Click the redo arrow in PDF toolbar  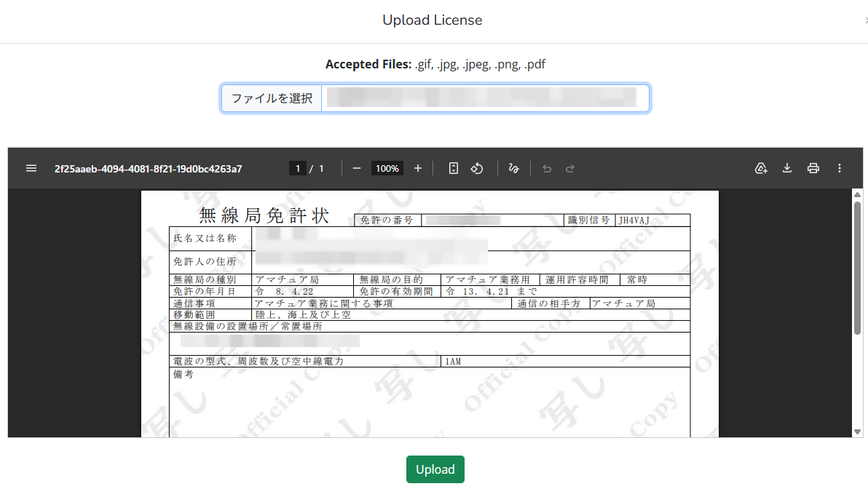click(570, 168)
